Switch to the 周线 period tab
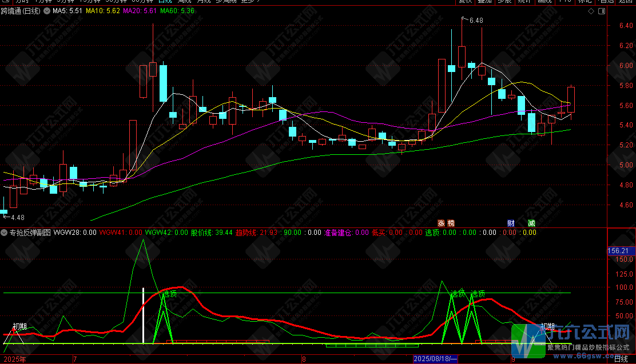The image size is (636, 364). (x=184, y=1)
